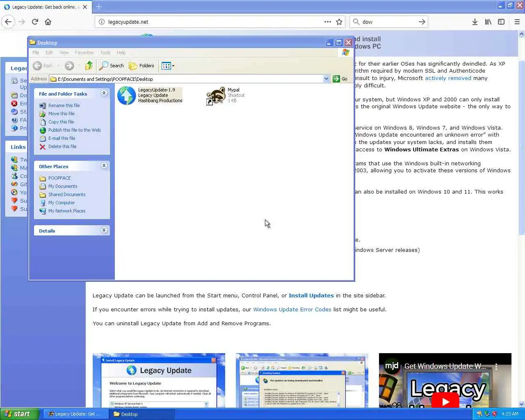Open the page actions three-dot menu

(327, 22)
